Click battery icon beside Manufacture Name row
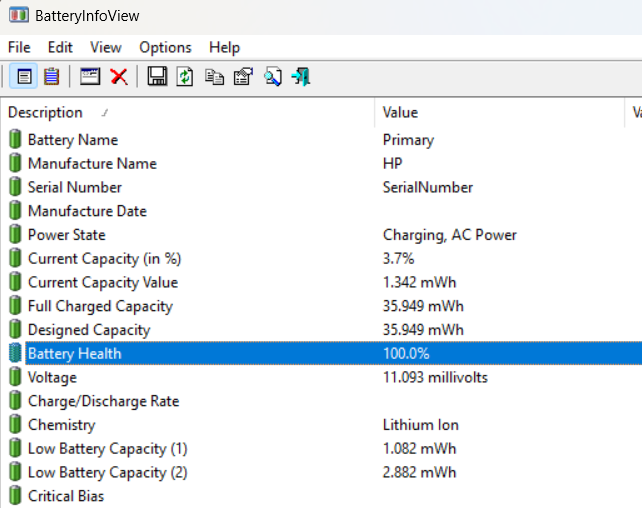 coord(15,163)
